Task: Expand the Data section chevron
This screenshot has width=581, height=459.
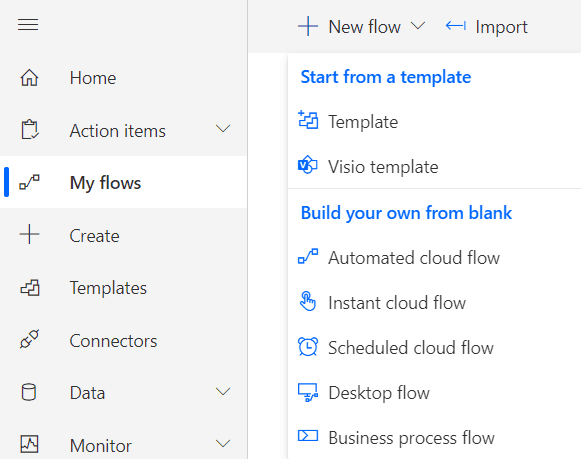Action: [223, 392]
